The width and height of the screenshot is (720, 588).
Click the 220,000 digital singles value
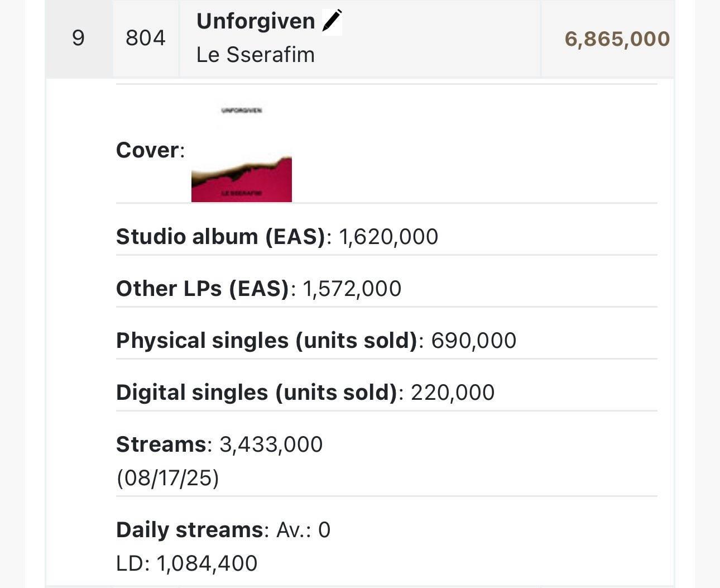(x=453, y=393)
